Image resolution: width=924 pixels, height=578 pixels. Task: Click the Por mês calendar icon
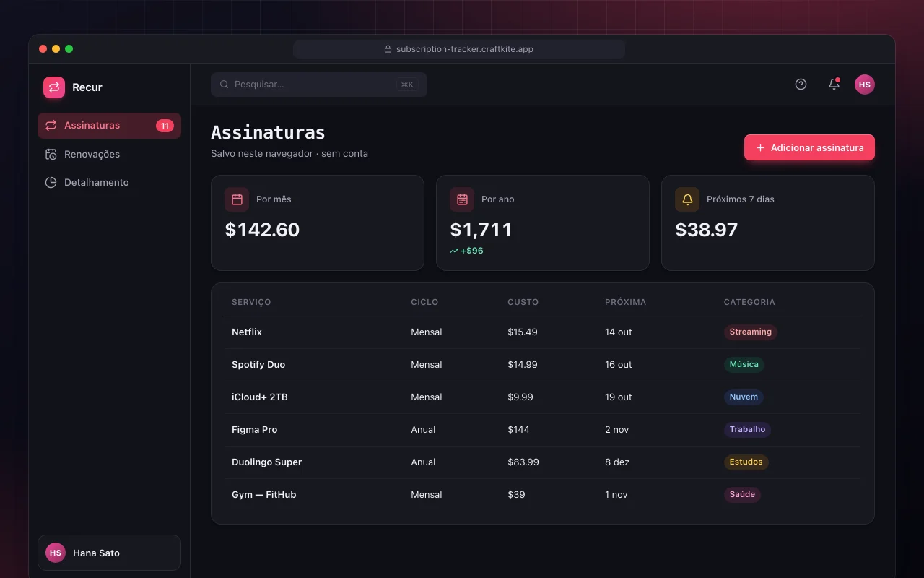tap(237, 199)
